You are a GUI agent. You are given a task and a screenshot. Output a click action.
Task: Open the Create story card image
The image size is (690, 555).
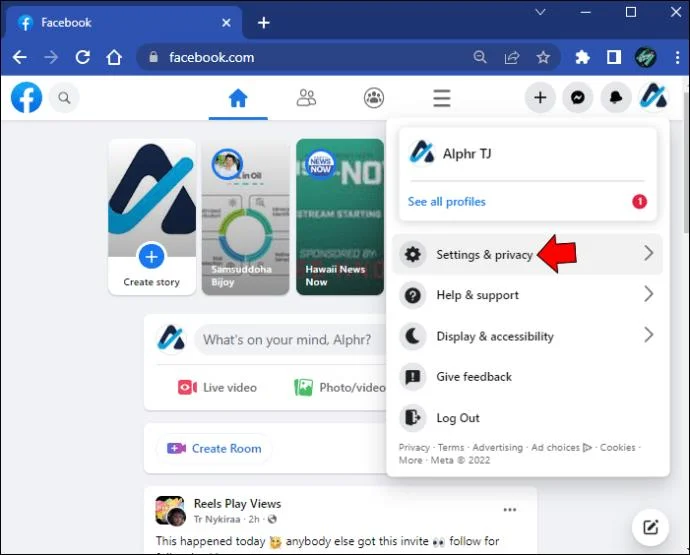coord(152,198)
